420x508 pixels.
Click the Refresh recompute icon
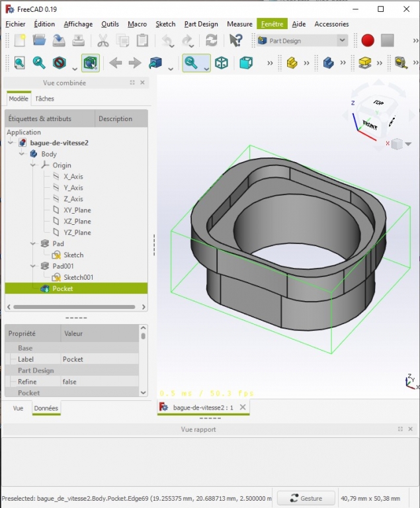(x=211, y=41)
